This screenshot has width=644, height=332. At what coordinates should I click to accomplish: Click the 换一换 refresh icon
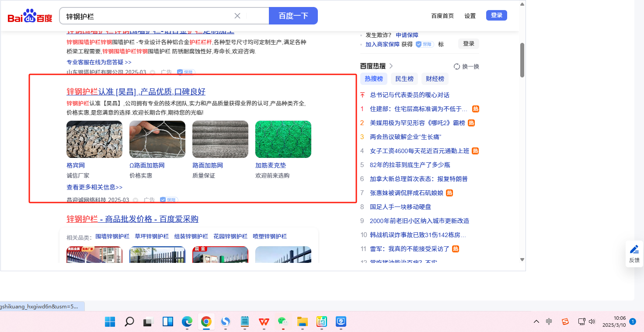457,66
